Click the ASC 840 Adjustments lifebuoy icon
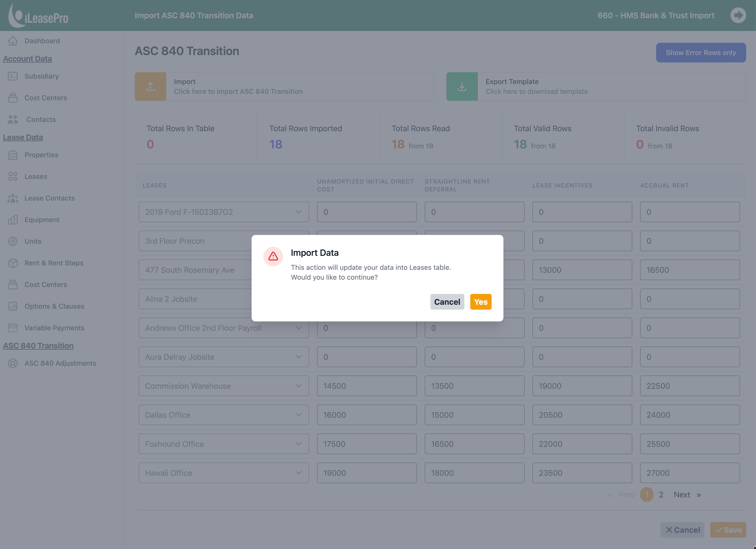756x549 pixels. (x=13, y=363)
